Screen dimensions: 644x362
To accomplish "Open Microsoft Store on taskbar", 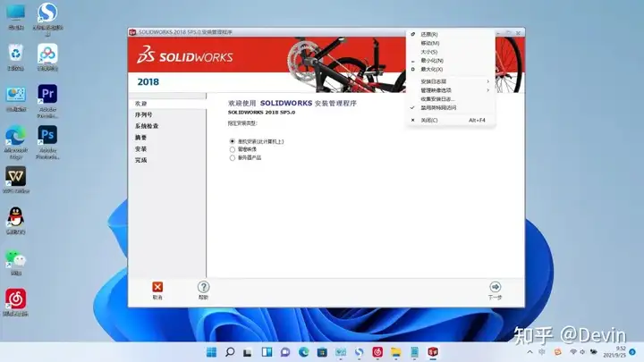I will click(322, 352).
